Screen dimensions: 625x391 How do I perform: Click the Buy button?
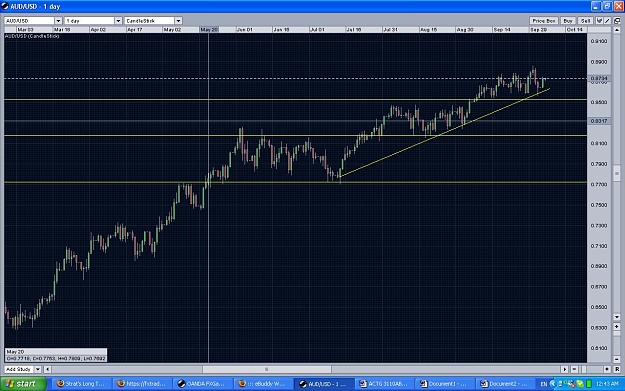pos(568,21)
